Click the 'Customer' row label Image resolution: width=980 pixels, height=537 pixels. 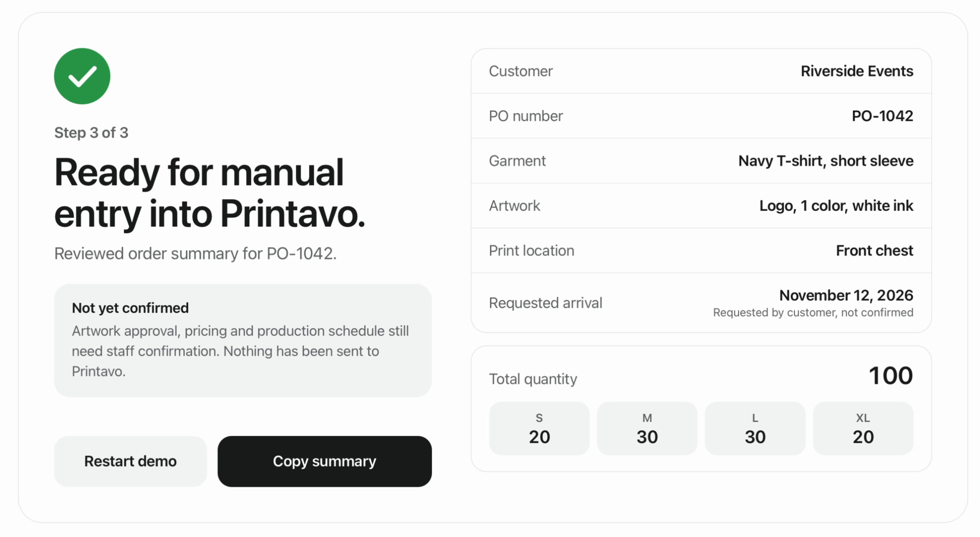(521, 71)
